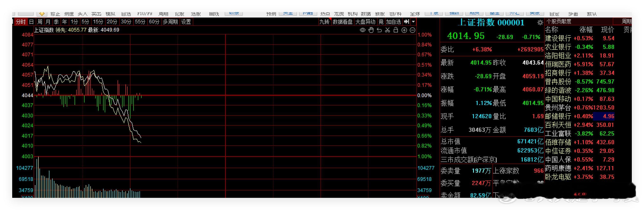Image resolution: width=644 pixels, height=210 pixels.
Task: Choose the 年 yearly period tab
Action: point(64,22)
